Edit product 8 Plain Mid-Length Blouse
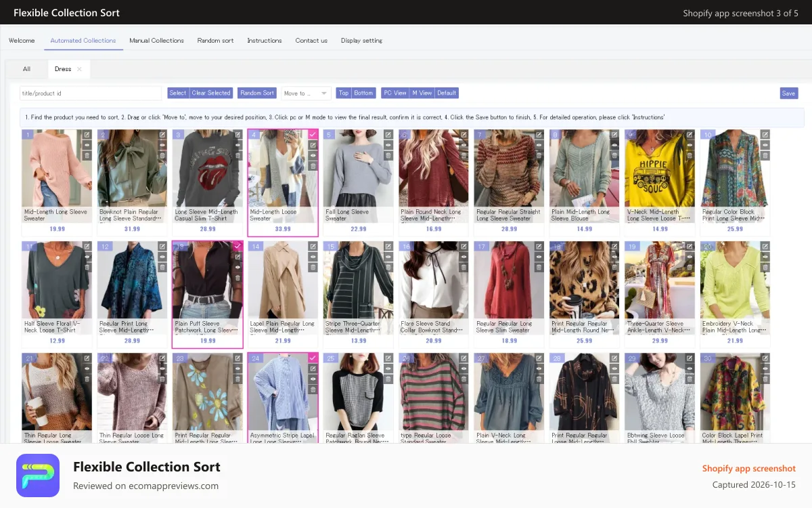Screen dimensions: 812x508 click(x=614, y=135)
